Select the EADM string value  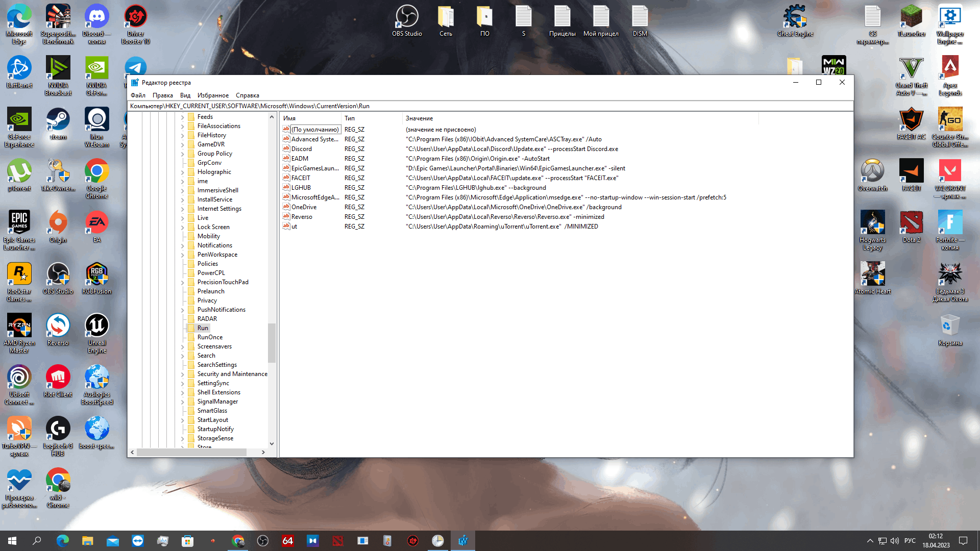(300, 159)
